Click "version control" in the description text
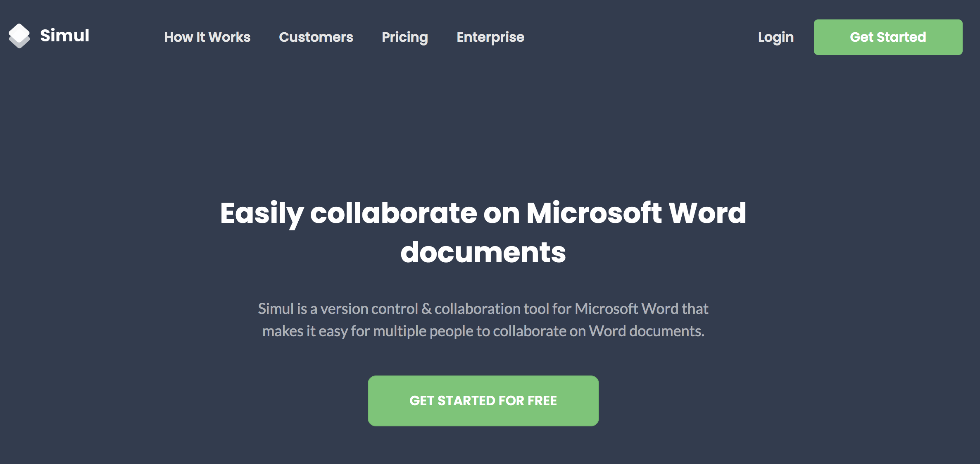Screen dimensions: 980x464 pos(369,309)
